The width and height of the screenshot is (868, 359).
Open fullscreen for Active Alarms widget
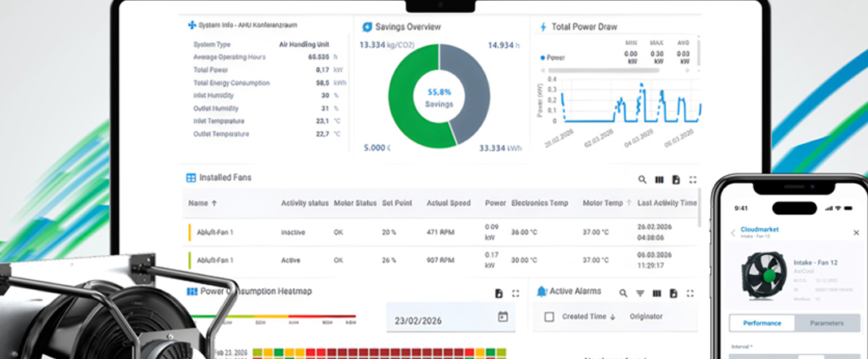pos(691,293)
